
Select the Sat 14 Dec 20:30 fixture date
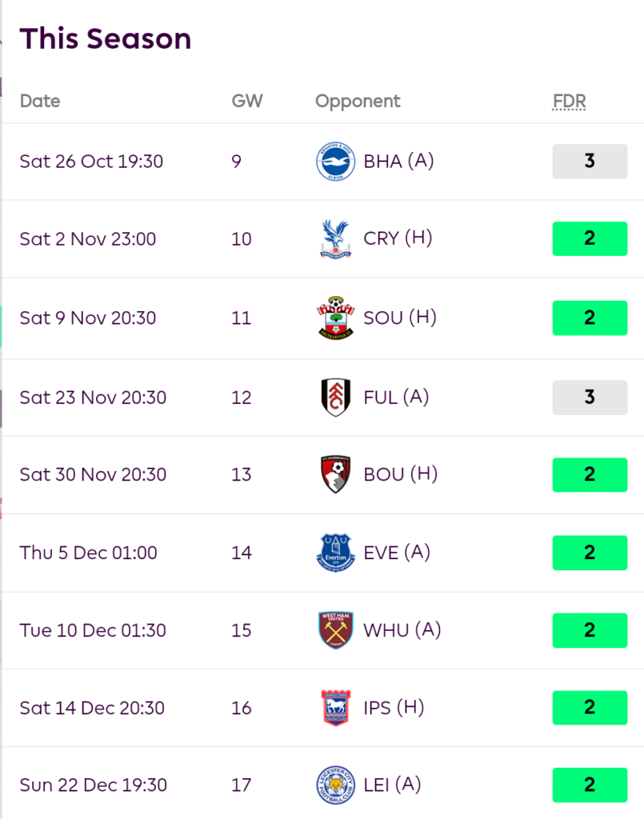(92, 708)
